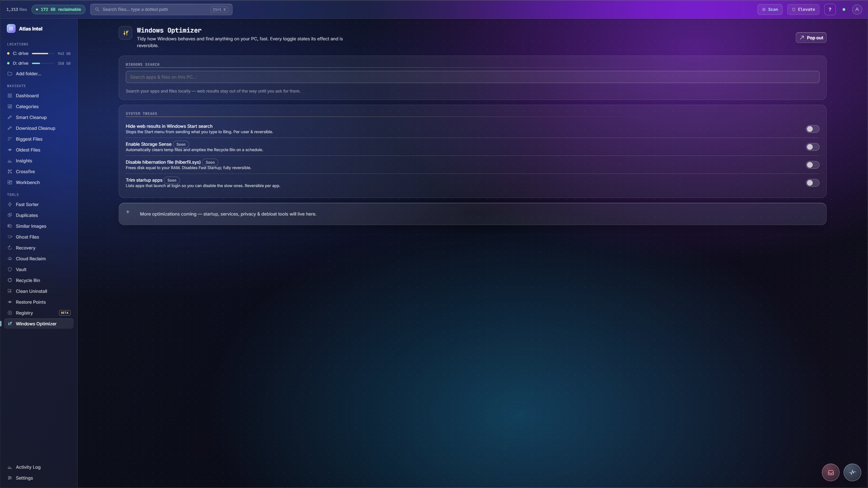Click the Crossfire icon
The image size is (868, 488).
pyautogui.click(x=10, y=172)
